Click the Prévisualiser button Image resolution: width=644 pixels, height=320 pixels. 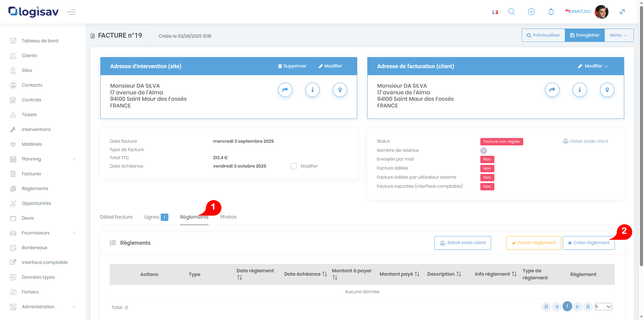[543, 35]
